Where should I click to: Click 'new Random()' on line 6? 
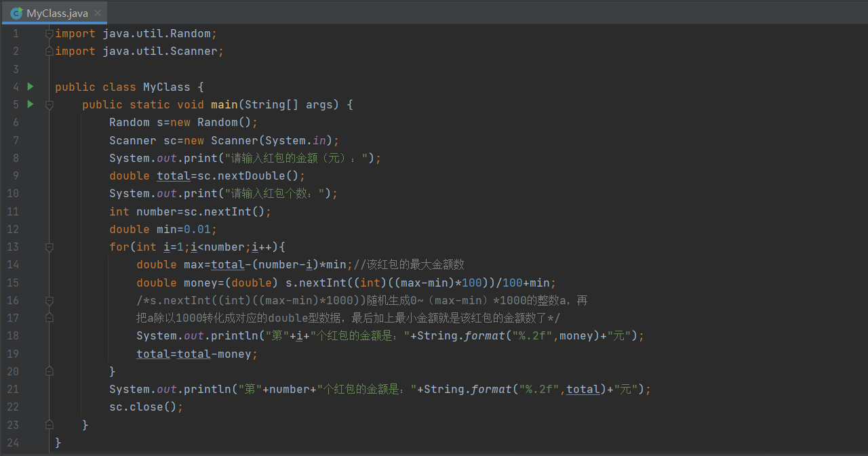coord(211,122)
